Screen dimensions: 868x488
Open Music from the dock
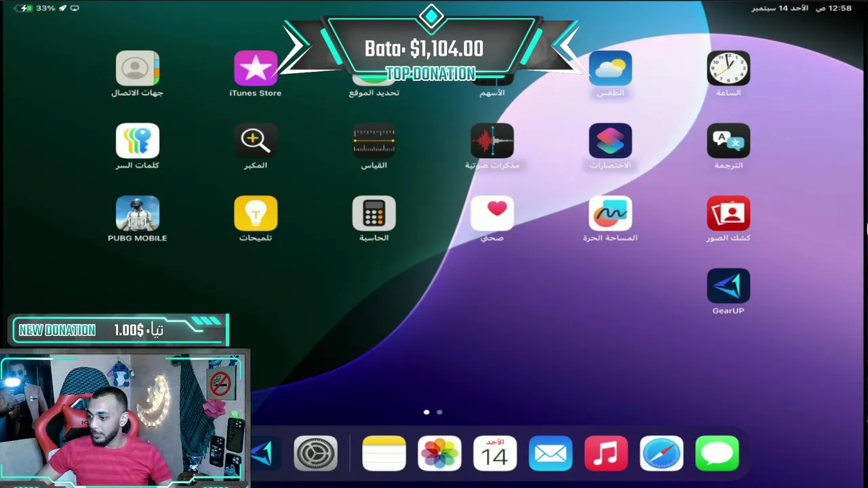pyautogui.click(x=606, y=453)
